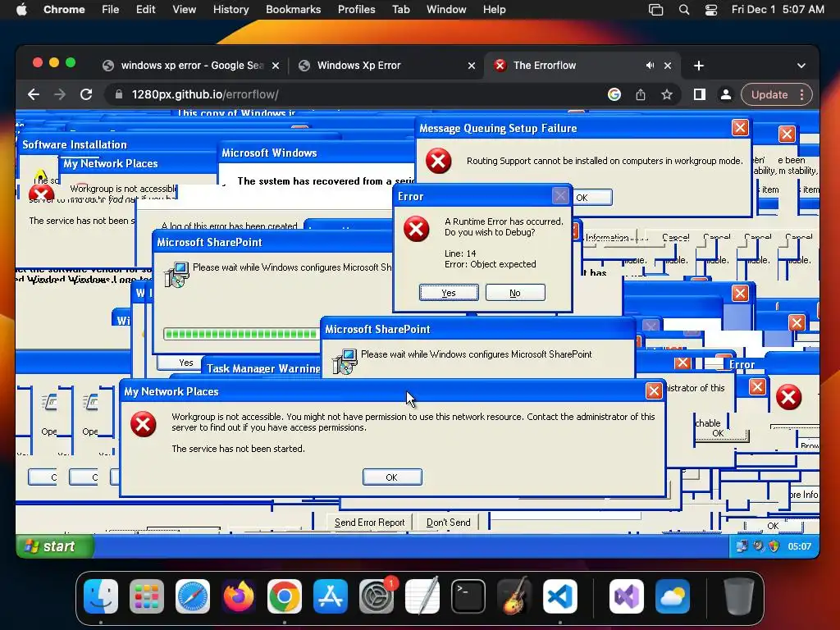Open Visual Studio from the Dock

(x=627, y=596)
